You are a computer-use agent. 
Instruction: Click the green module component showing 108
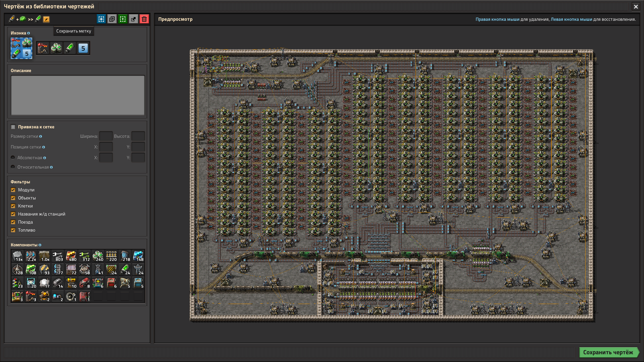coord(31,269)
